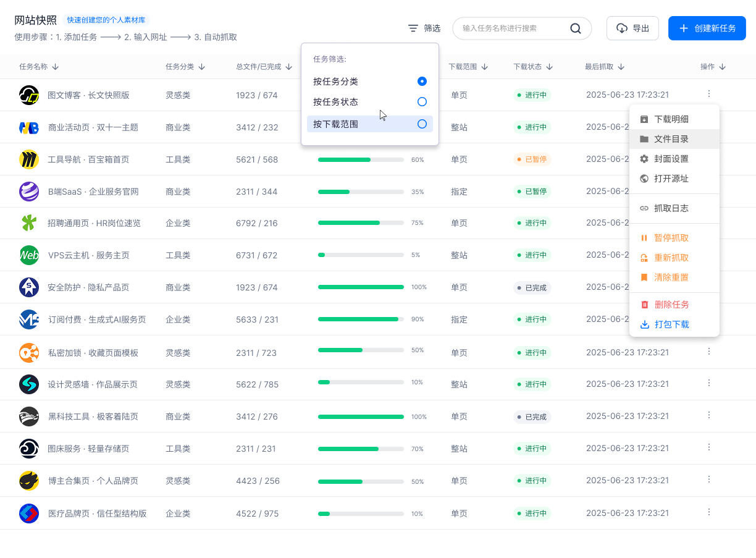The image size is (756, 558).
Task: Sort by 下载范围 column arrow
Action: (x=485, y=67)
